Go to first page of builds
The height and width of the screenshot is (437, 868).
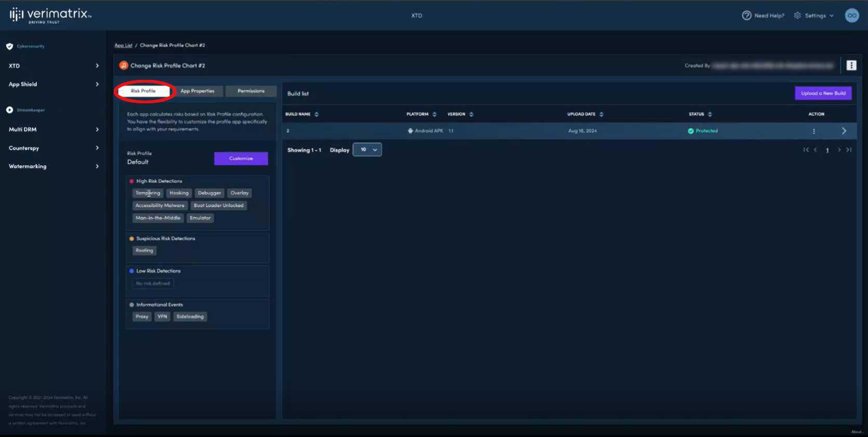pyautogui.click(x=806, y=150)
